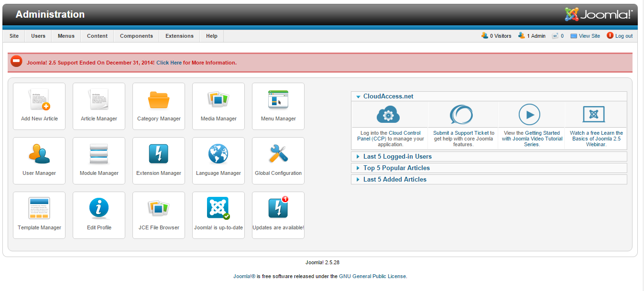Open the Components menu
The height and width of the screenshot is (291, 644).
(x=136, y=36)
